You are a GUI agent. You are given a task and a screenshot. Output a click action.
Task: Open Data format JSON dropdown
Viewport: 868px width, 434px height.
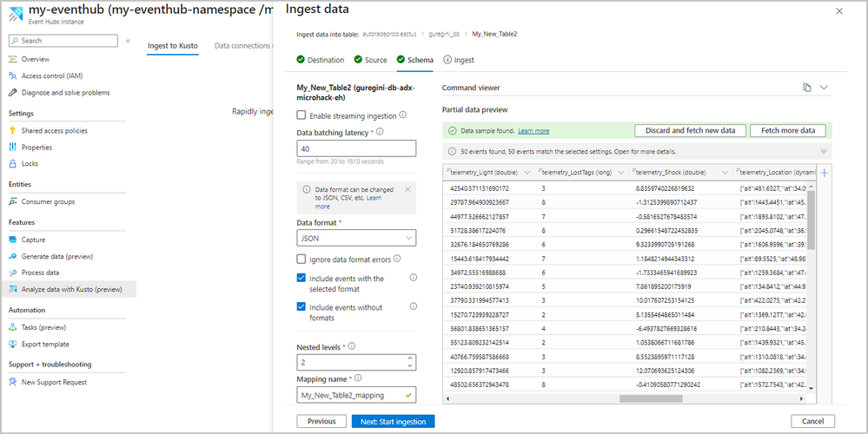(x=356, y=238)
